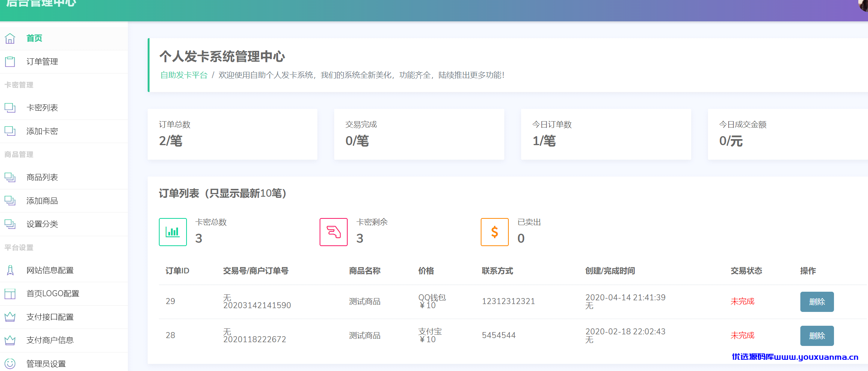Click the layout icon beside 首页LOGO配置

coord(10,294)
